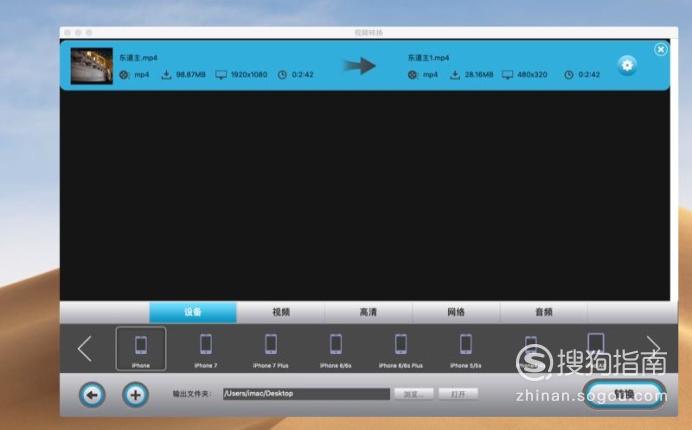Select the iPhone 7 device preset

tap(206, 351)
